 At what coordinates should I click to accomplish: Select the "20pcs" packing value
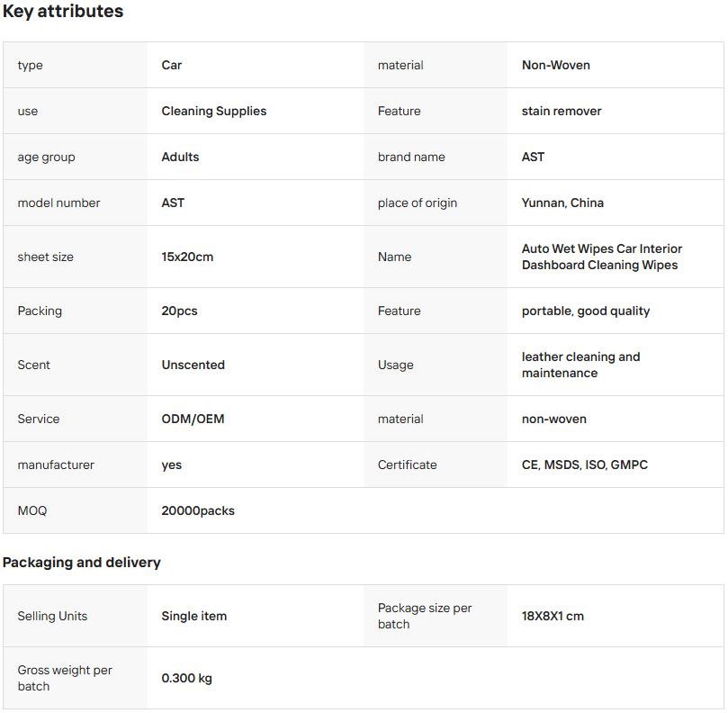(179, 311)
